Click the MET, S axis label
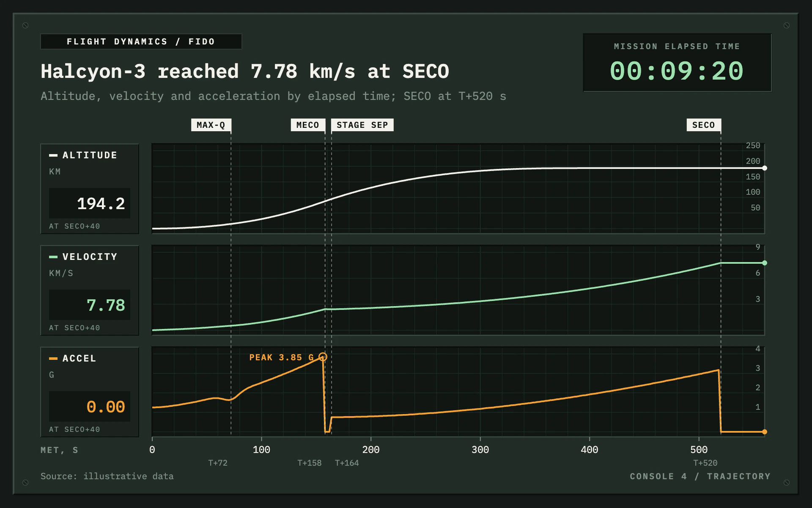This screenshot has width=812, height=508. 59,450
